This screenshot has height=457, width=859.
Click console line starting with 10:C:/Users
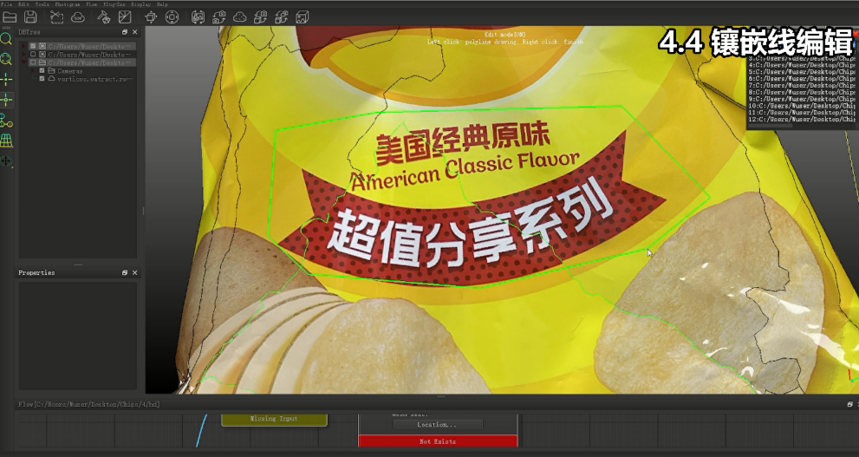pyautogui.click(x=800, y=106)
